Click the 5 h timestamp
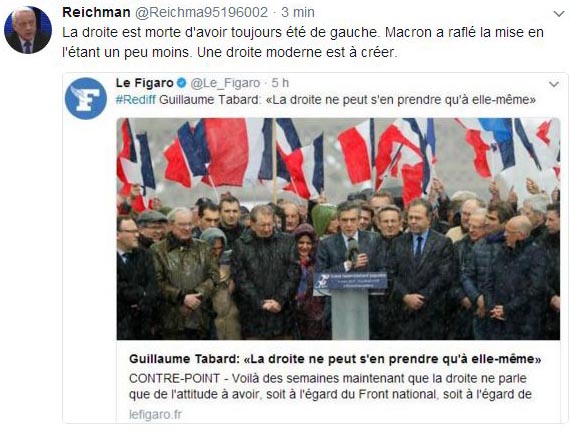 pyautogui.click(x=280, y=83)
